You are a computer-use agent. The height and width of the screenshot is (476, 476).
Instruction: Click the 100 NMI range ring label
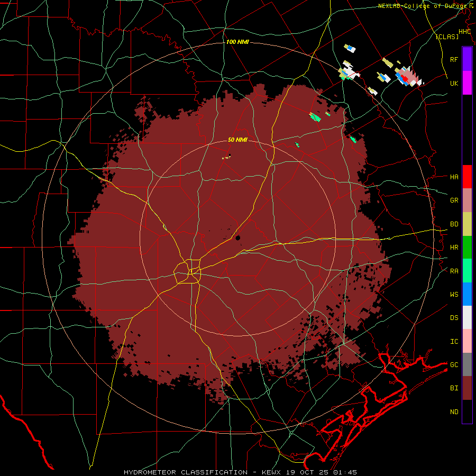237,42
